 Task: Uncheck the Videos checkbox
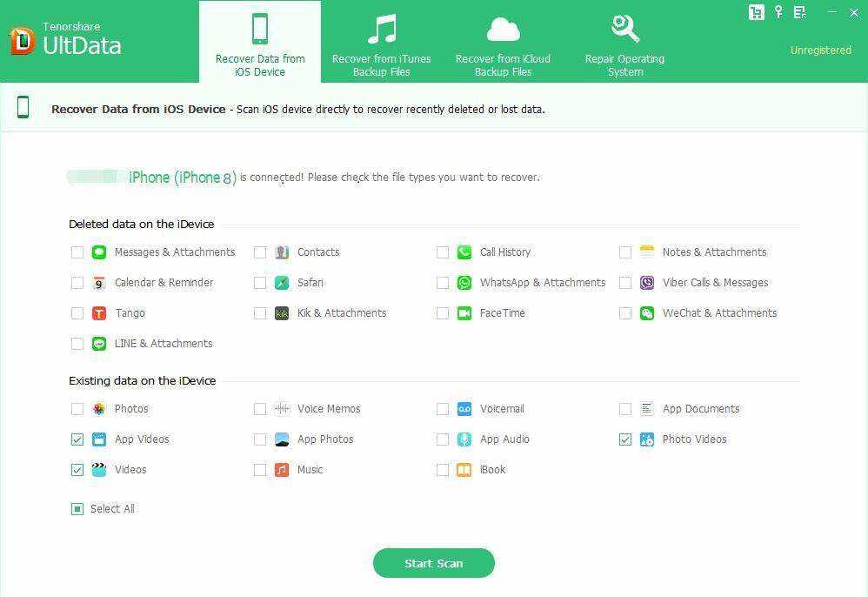click(77, 470)
